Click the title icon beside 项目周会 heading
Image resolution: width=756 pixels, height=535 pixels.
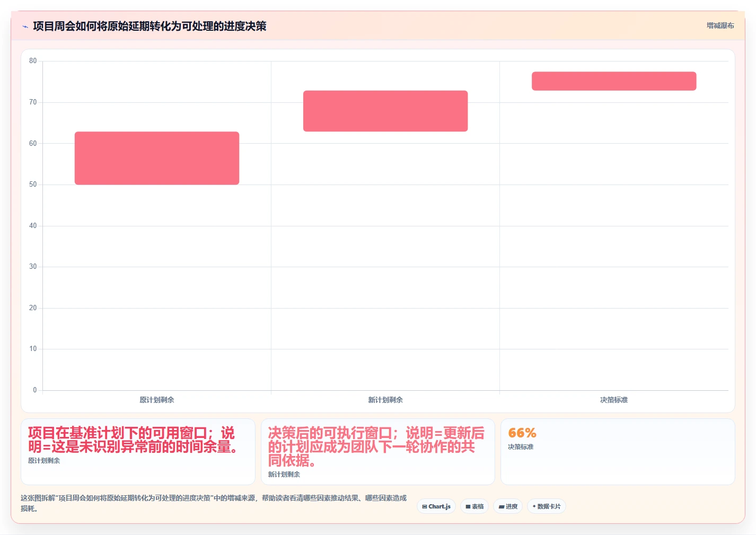[x=25, y=27]
